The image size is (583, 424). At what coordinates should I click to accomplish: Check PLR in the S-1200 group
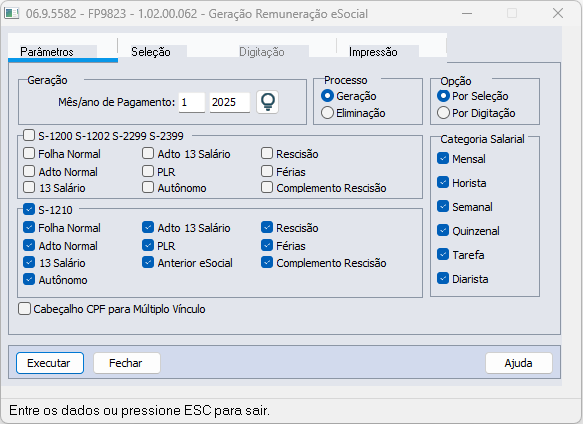coord(148,171)
